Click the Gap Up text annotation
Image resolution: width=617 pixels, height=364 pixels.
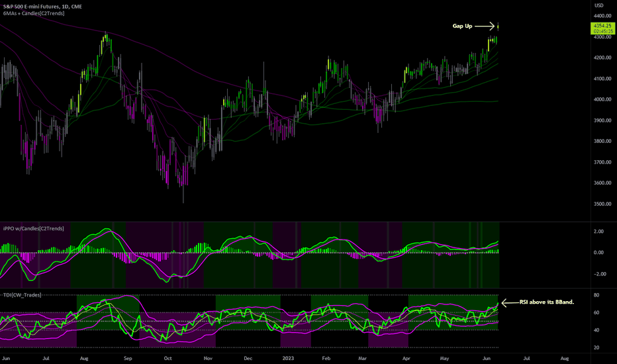click(462, 26)
